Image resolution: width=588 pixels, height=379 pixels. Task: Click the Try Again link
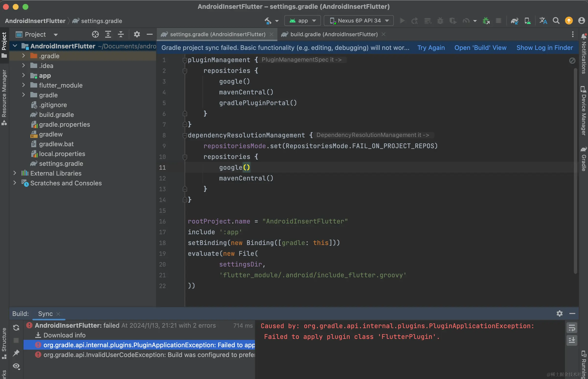click(431, 48)
